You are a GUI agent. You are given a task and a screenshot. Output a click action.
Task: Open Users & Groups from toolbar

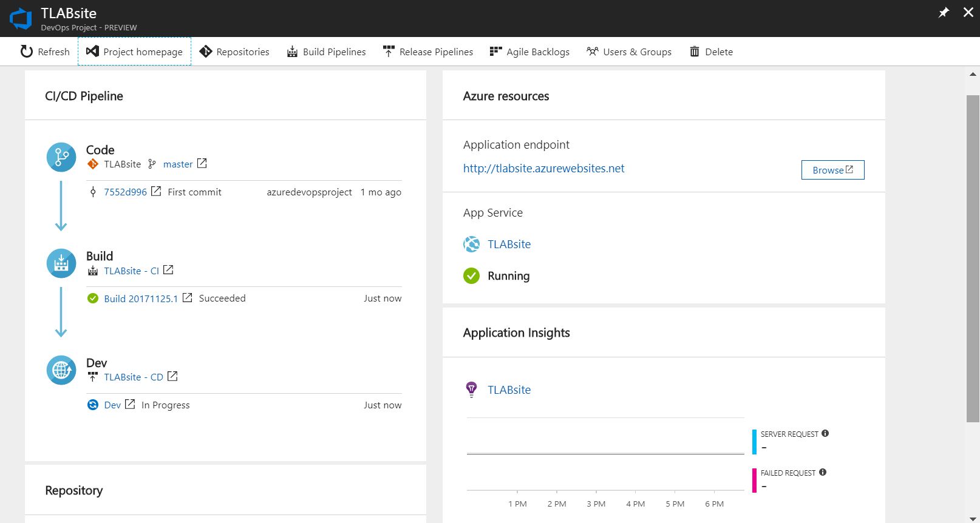click(x=629, y=52)
